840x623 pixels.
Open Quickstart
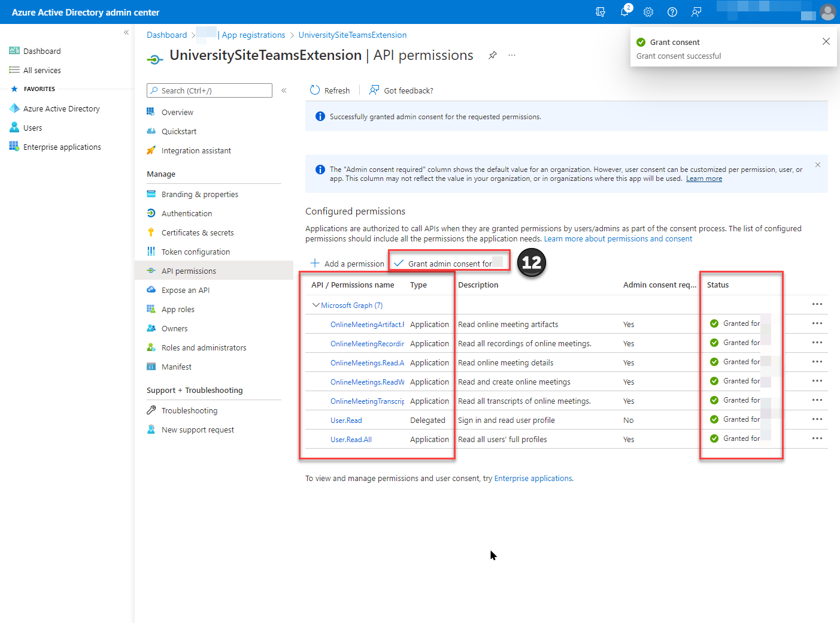click(178, 131)
